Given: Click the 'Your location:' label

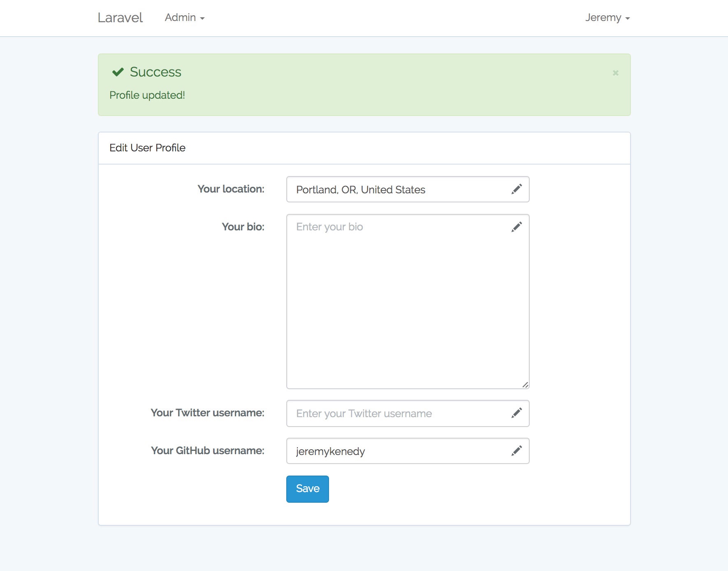Looking at the screenshot, I should point(231,189).
